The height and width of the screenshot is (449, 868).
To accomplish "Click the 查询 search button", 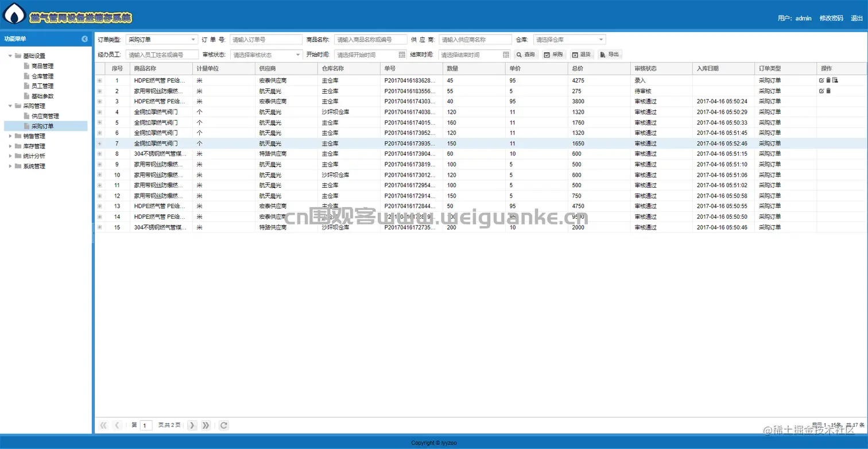I will (525, 55).
